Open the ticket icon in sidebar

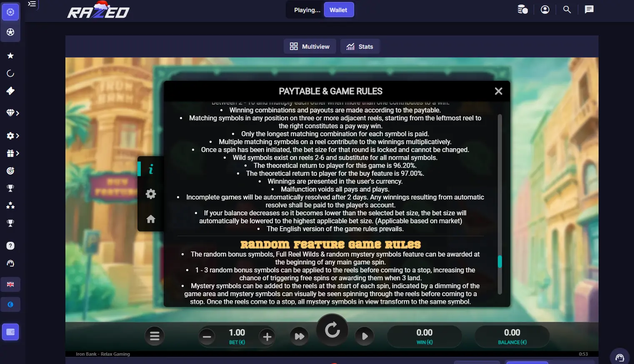(x=10, y=91)
